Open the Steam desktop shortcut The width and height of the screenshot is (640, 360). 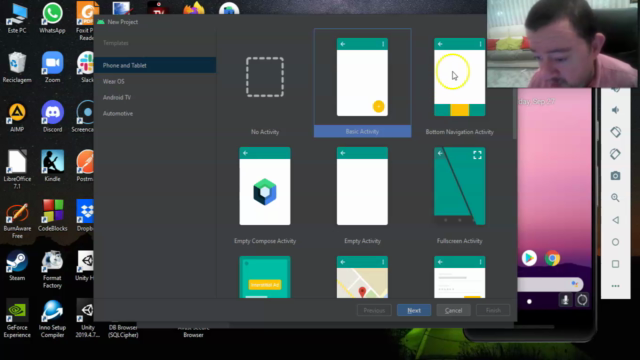pyautogui.click(x=17, y=265)
